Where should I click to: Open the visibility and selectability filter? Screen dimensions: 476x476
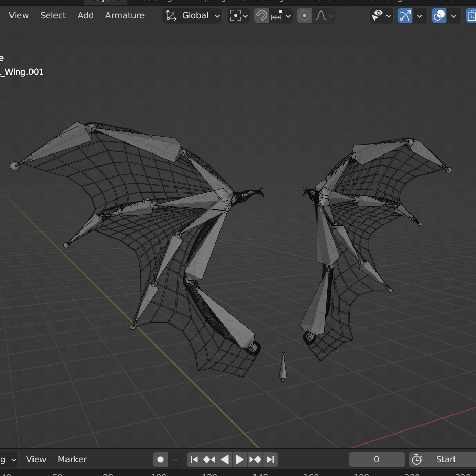[381, 16]
